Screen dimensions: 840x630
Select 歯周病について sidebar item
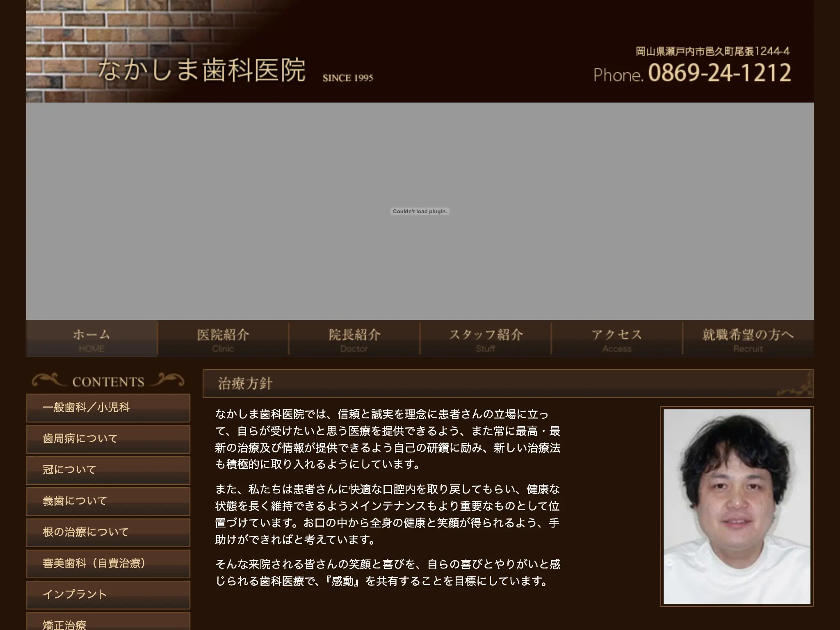tap(108, 439)
